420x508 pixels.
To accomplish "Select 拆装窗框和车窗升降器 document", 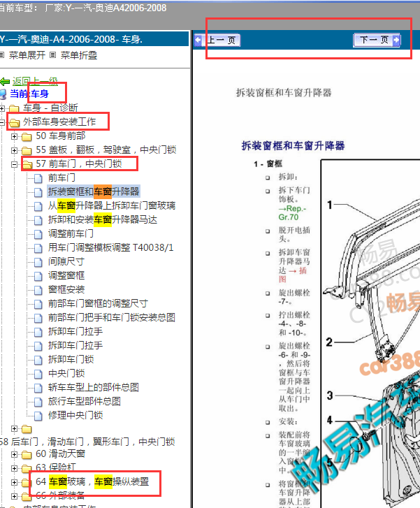I will pos(94,191).
